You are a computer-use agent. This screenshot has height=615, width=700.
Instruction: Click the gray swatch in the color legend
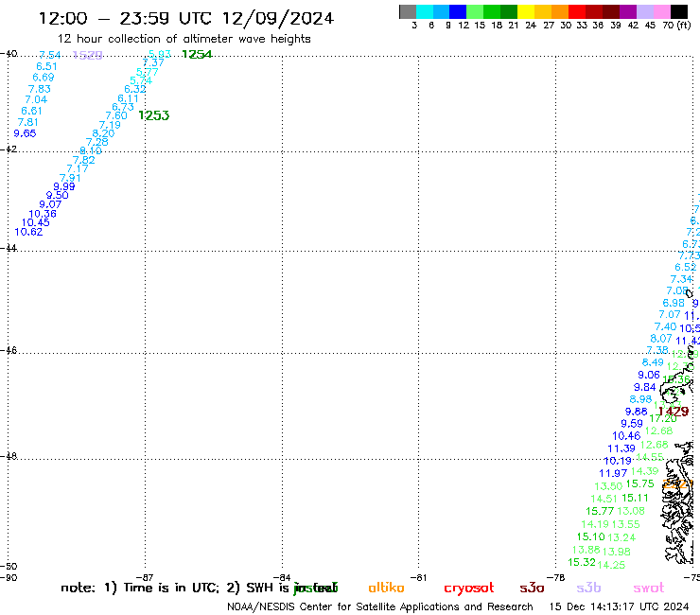tap(408, 11)
